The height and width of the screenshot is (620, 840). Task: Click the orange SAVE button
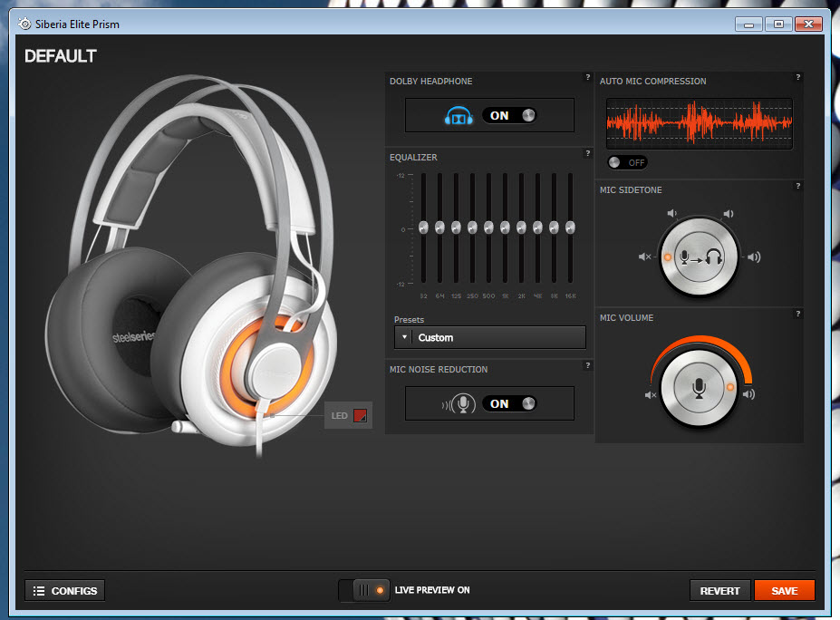[785, 590]
